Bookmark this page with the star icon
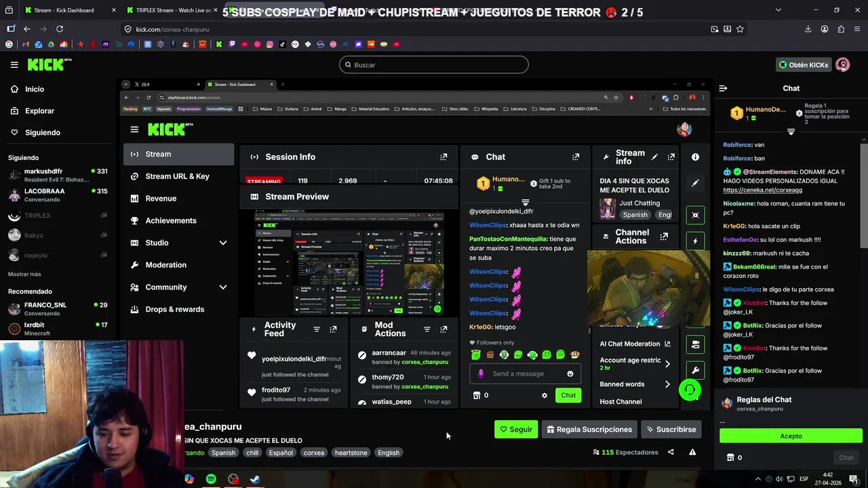 tap(740, 29)
